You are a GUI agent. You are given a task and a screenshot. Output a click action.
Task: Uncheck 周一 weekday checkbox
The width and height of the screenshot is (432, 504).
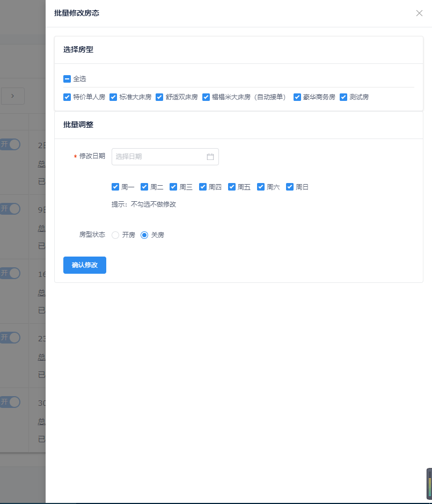115,187
